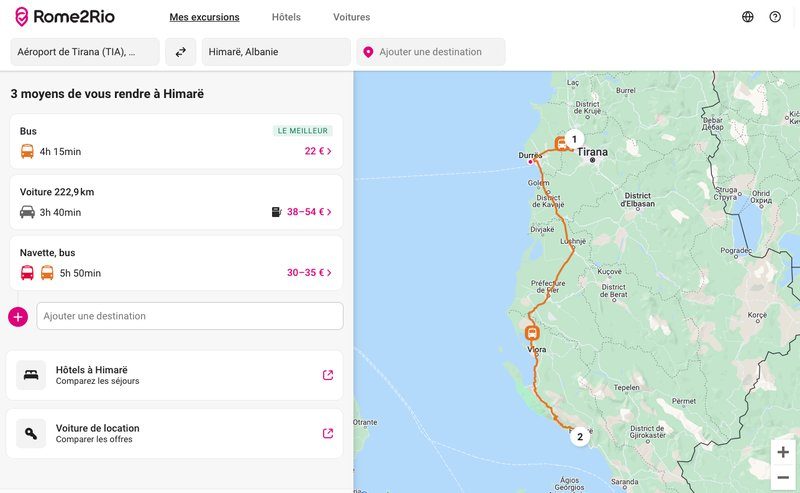Click the Korçë label on map
Screen dimensions: 800x493
[x=757, y=315]
